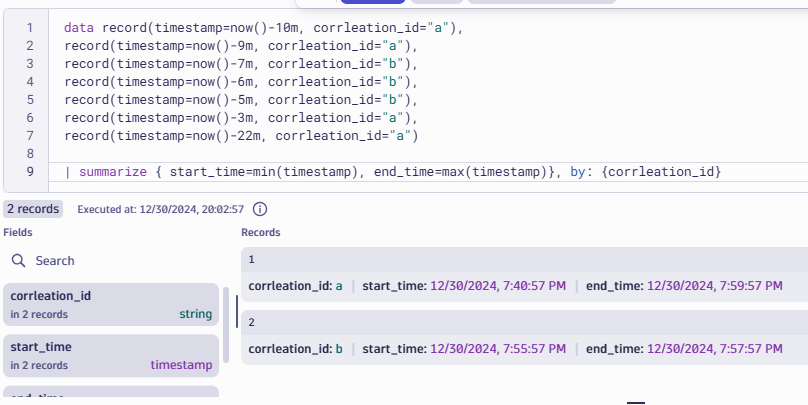Click the partially visible end_time field card
Screen dimensions: 808x405
[x=112, y=396]
